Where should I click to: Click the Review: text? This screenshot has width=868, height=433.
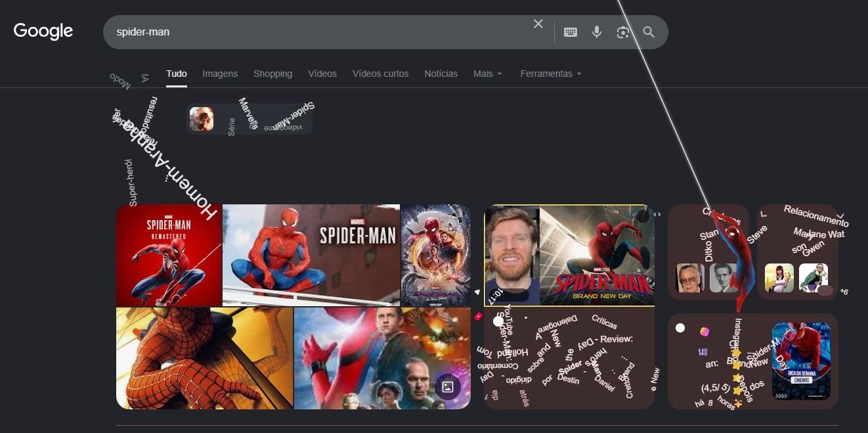coord(617,339)
